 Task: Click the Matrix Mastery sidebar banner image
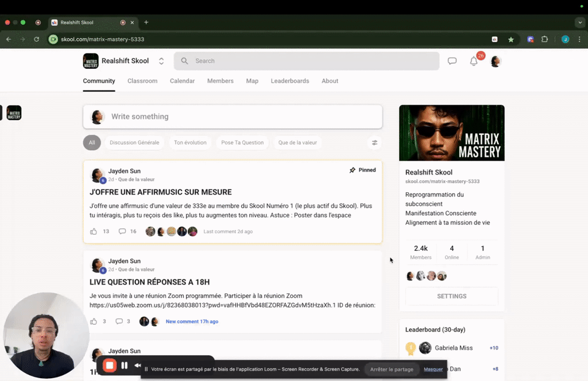(x=452, y=133)
